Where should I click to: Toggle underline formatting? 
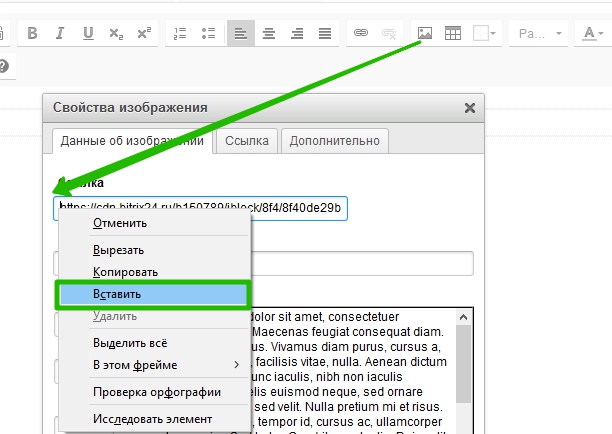[x=88, y=33]
